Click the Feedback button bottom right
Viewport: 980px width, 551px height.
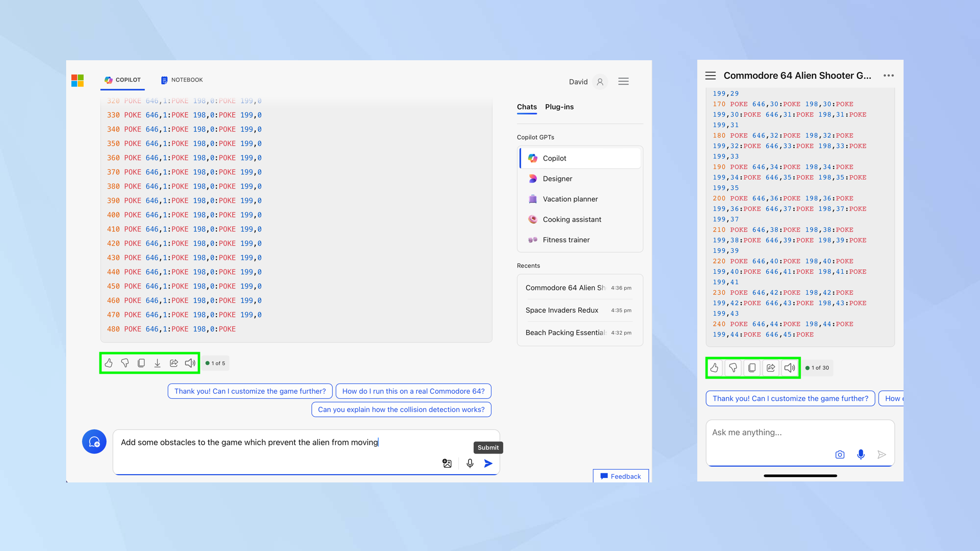[620, 476]
